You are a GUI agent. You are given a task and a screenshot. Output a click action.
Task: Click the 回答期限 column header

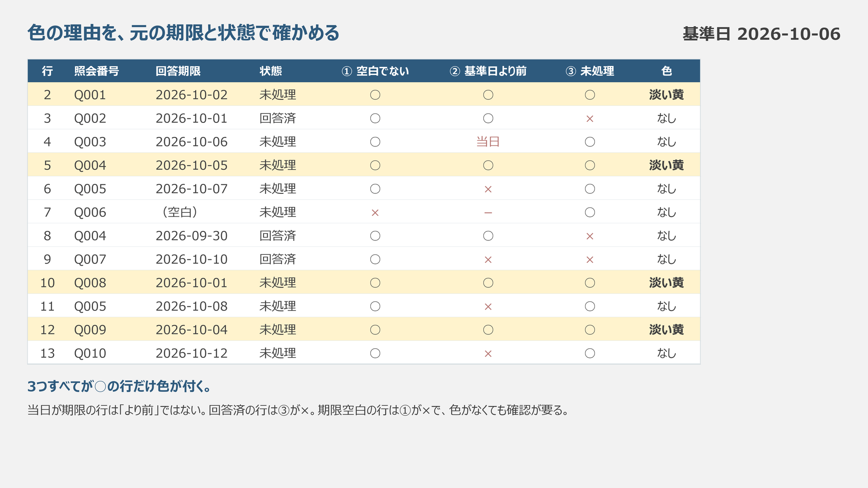click(x=178, y=71)
